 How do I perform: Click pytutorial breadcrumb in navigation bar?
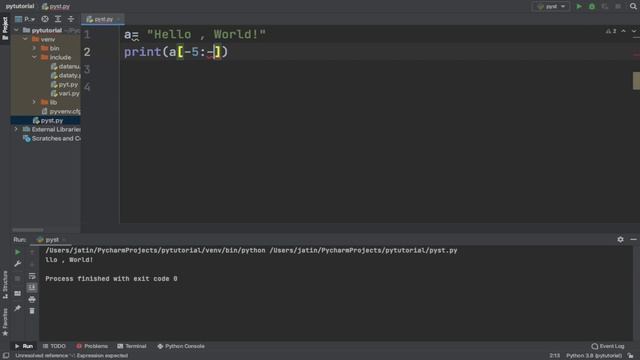pyautogui.click(x=20, y=6)
